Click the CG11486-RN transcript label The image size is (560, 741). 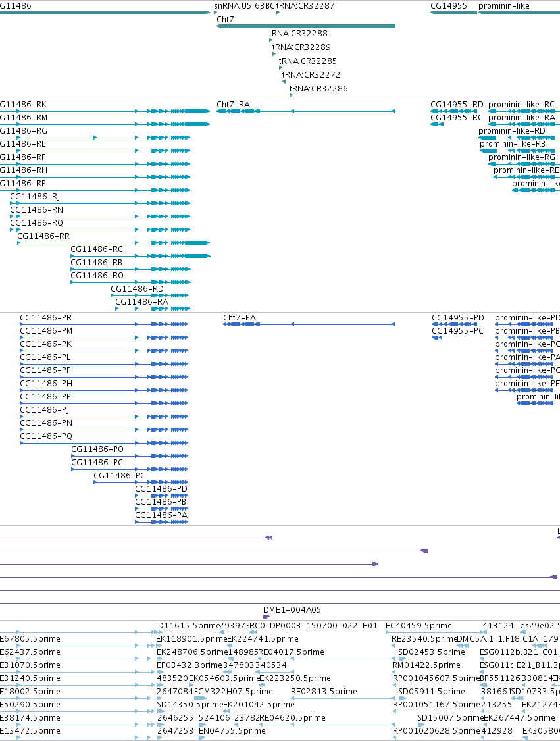point(36,210)
